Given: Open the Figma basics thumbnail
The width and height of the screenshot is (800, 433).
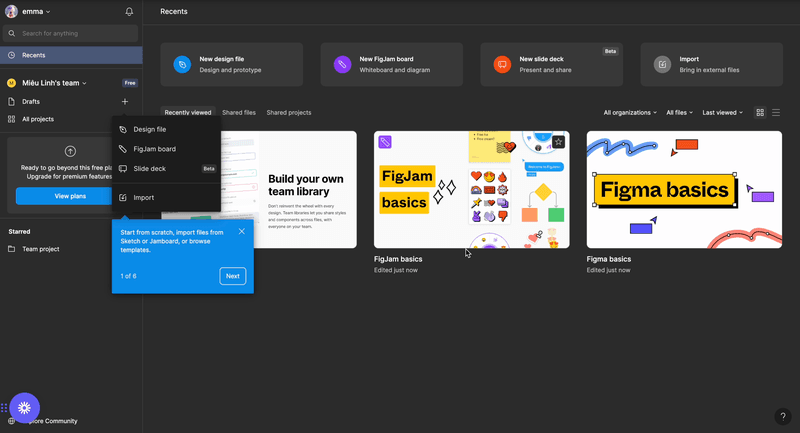Looking at the screenshot, I should [684, 190].
